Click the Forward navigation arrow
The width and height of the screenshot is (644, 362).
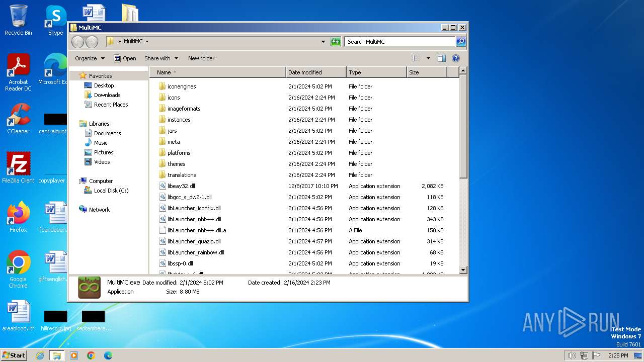tap(92, 42)
